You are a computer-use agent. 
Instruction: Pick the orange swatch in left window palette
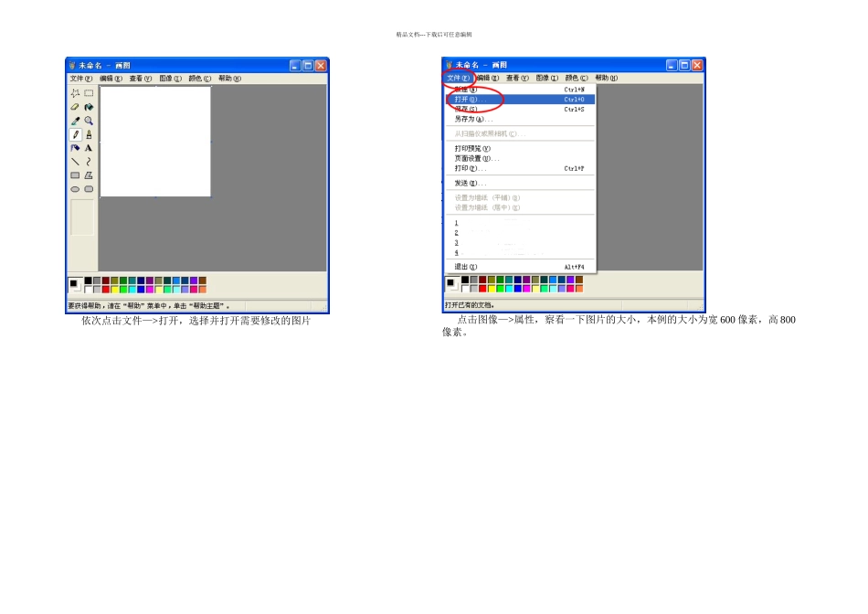tap(203, 289)
